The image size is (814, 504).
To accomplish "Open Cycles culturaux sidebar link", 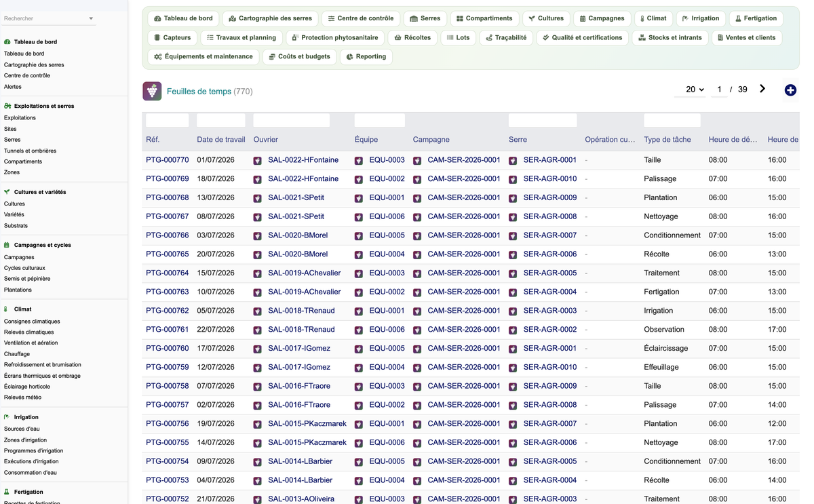I will pos(24,268).
